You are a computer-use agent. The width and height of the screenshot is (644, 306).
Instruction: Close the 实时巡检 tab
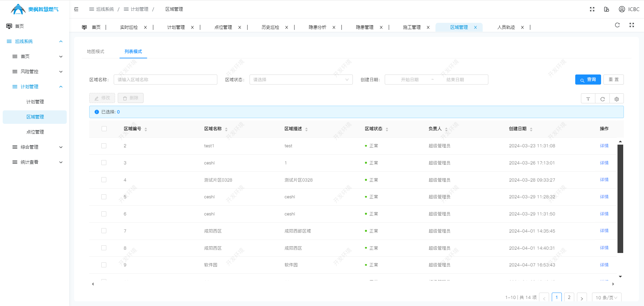click(145, 28)
